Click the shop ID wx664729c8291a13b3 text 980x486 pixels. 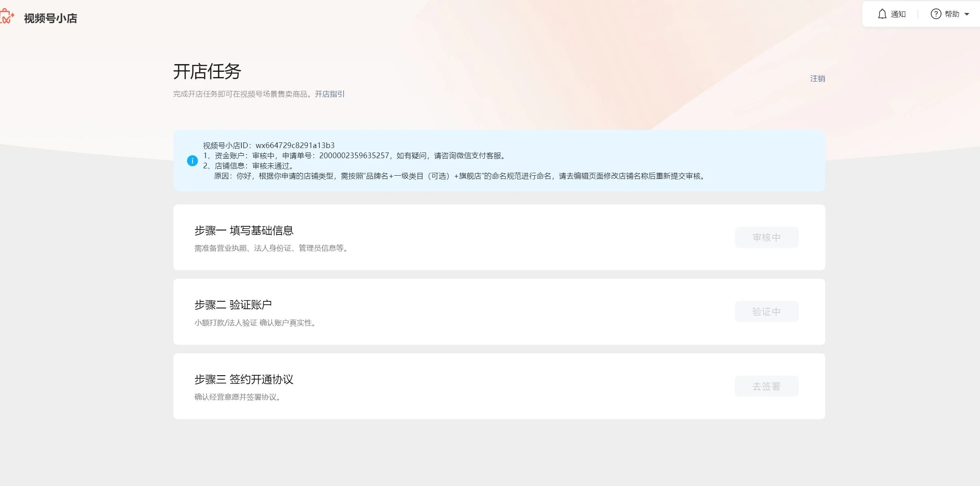[x=295, y=145]
